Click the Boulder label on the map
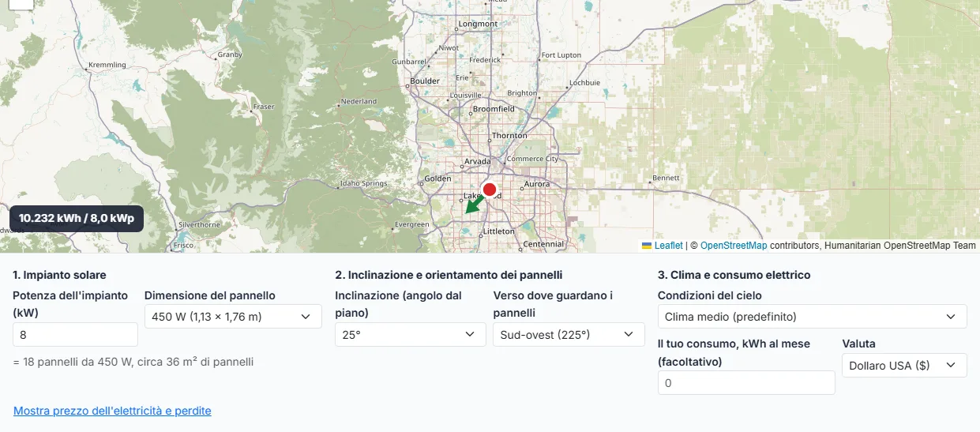980x432 pixels. (425, 81)
